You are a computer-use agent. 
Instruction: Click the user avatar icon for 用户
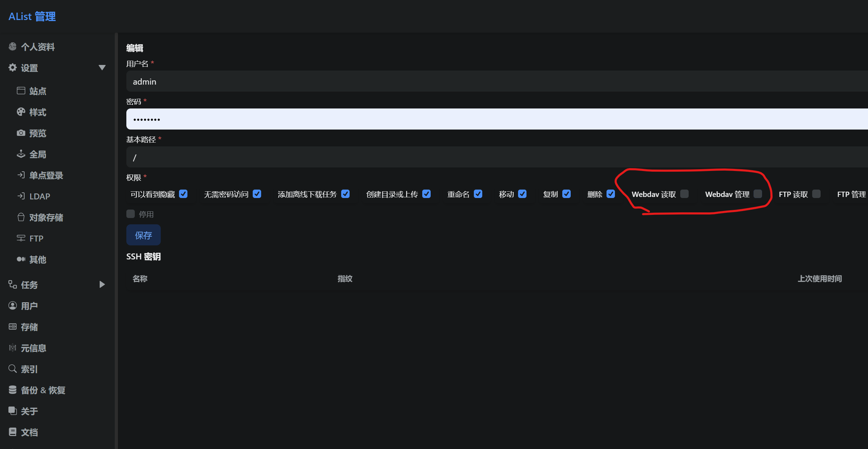click(13, 306)
